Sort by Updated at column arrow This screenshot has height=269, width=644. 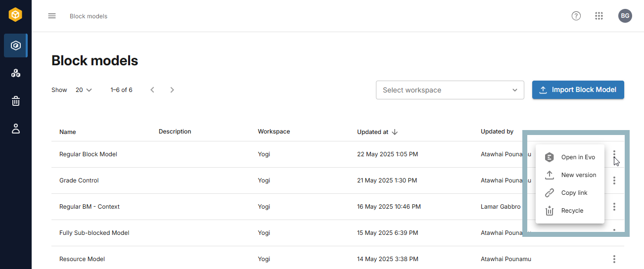(395, 132)
